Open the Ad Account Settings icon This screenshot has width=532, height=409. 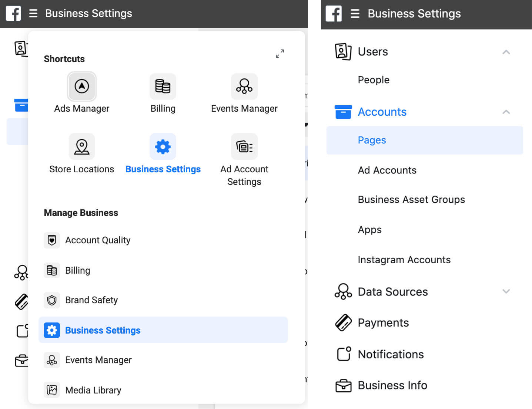tap(244, 146)
